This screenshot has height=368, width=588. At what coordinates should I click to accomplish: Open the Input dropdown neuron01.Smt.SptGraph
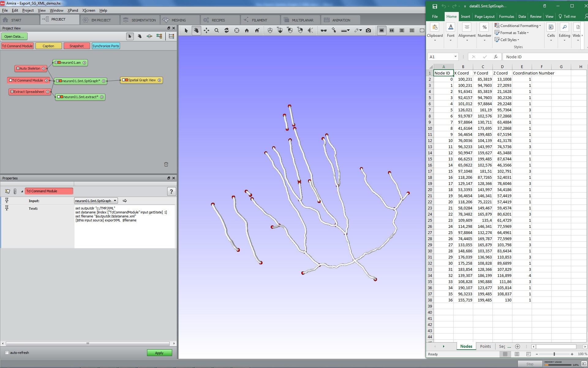(96, 201)
